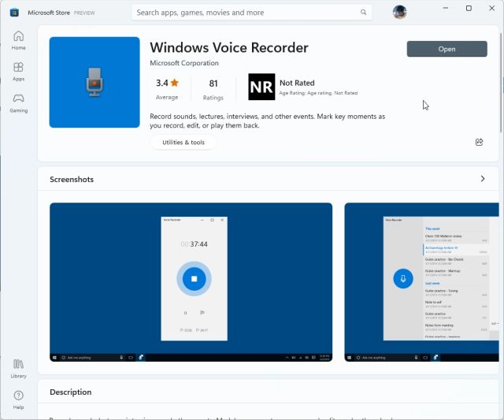Go to Apps section in sidebar
The image size is (504, 420).
(18, 72)
